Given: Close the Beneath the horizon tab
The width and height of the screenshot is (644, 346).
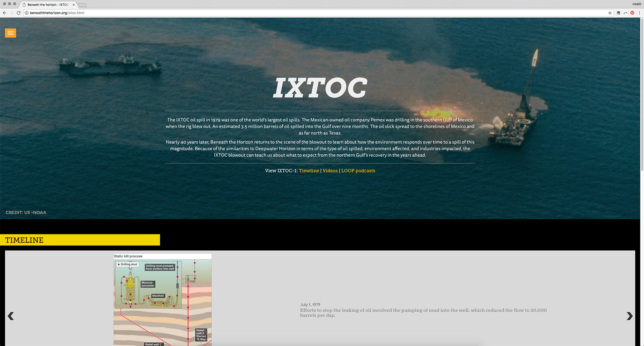Looking at the screenshot, I should tap(74, 5).
